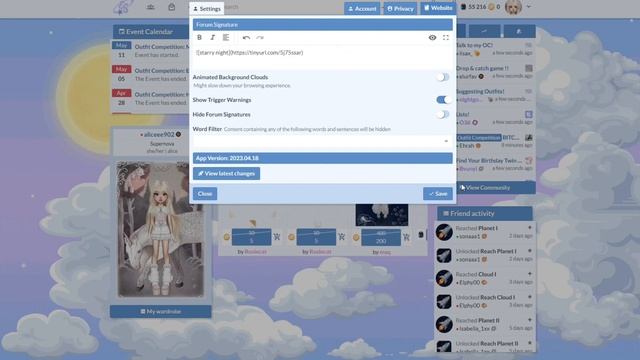This screenshot has width=640, height=360.
Task: Expand signature editor to fullscreen
Action: click(x=446, y=38)
